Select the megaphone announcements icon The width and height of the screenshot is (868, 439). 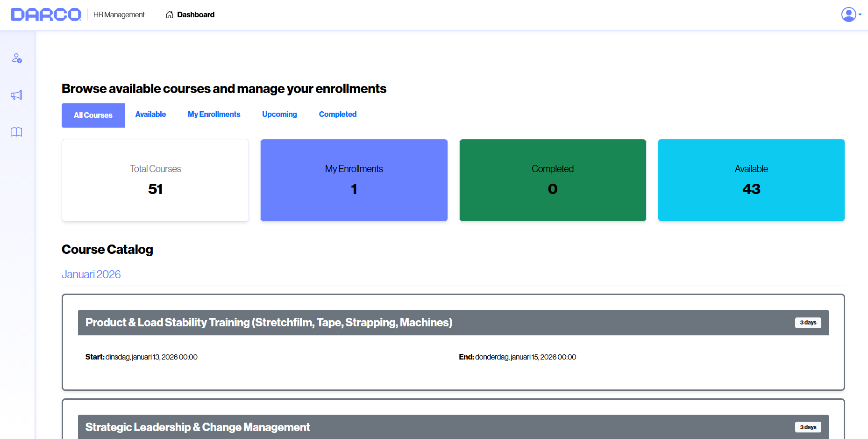[17, 95]
